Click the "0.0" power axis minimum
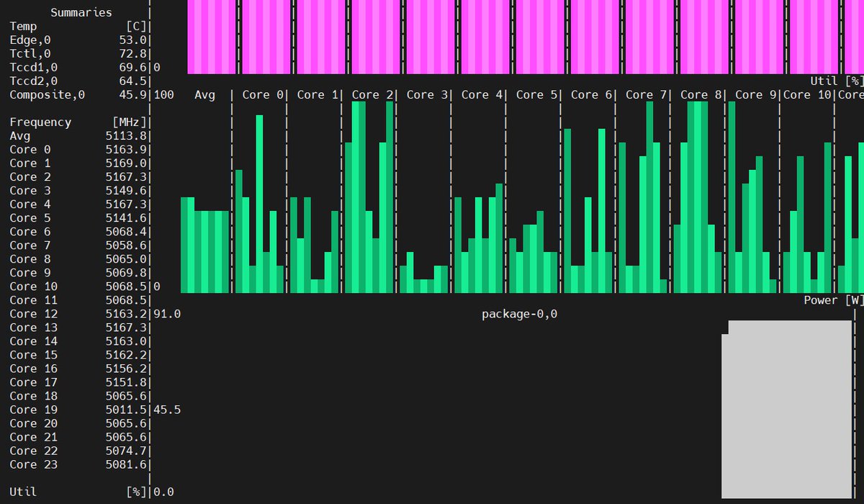Viewport: 864px width, 504px height. [163, 492]
